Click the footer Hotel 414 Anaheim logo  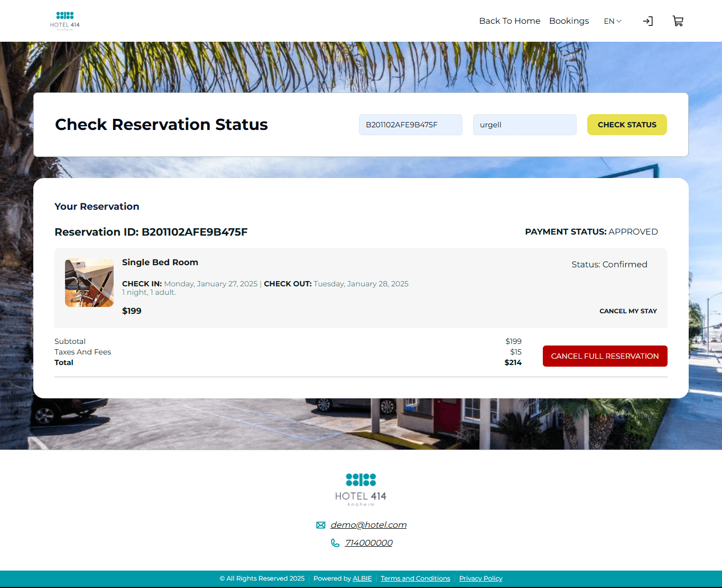(360, 489)
